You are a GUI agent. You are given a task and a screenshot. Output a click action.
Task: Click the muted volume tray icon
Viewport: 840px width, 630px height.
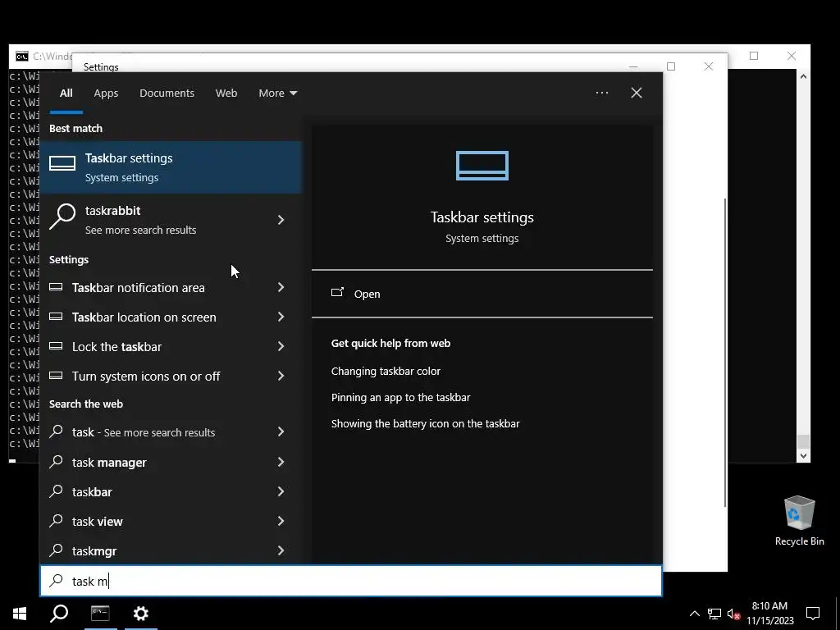tap(733, 614)
